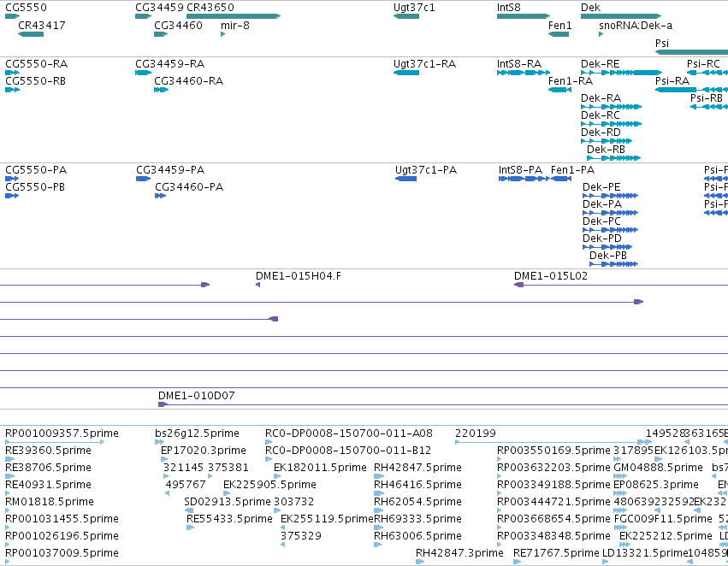728x566 pixels.
Task: Select the Ugt37c1 gene arrow
Action: coord(406,16)
